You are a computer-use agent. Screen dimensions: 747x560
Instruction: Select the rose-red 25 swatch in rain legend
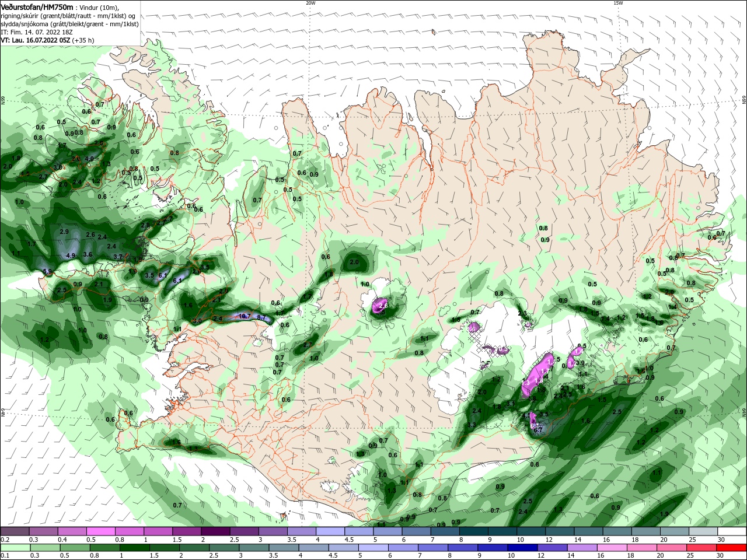click(x=702, y=547)
